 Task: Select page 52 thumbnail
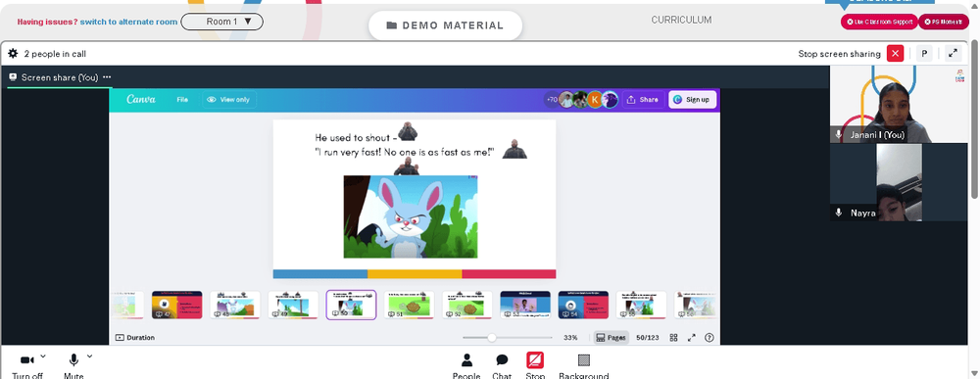pos(466,305)
